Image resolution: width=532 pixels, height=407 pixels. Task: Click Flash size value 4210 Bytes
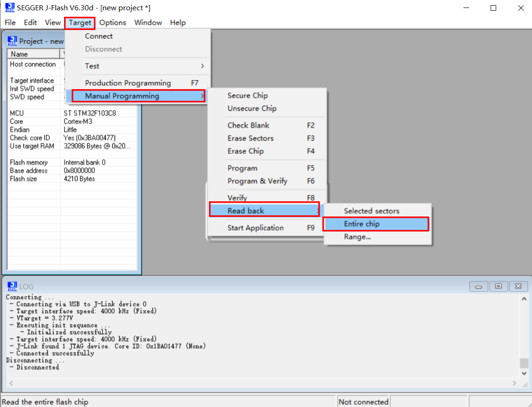79,179
